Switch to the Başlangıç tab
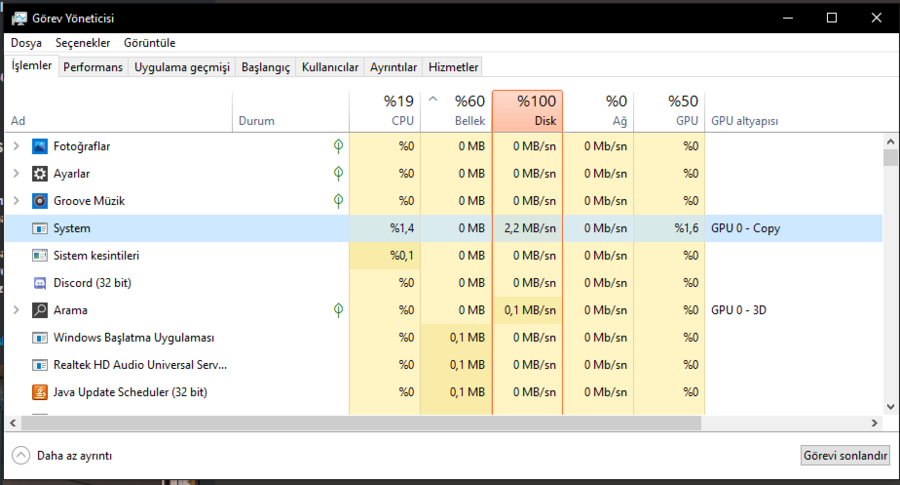The height and width of the screenshot is (485, 900). pos(265,67)
